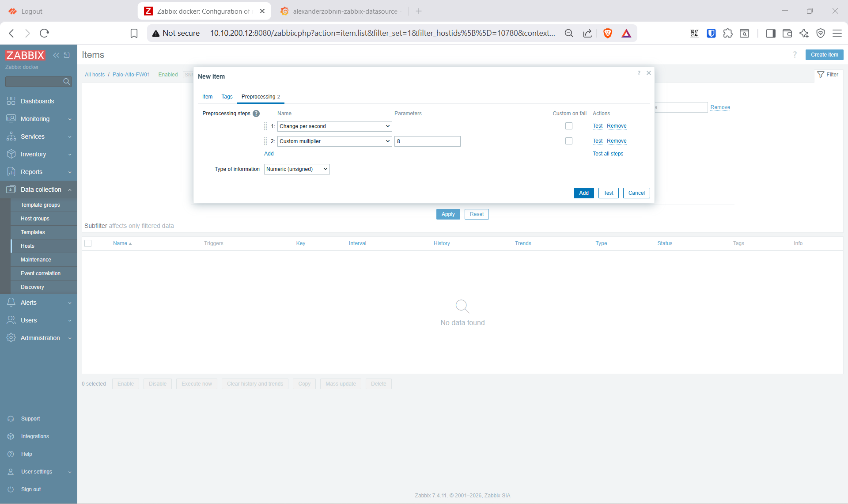Click the sidebar search magnifier icon
This screenshot has width=848, height=504.
point(67,81)
